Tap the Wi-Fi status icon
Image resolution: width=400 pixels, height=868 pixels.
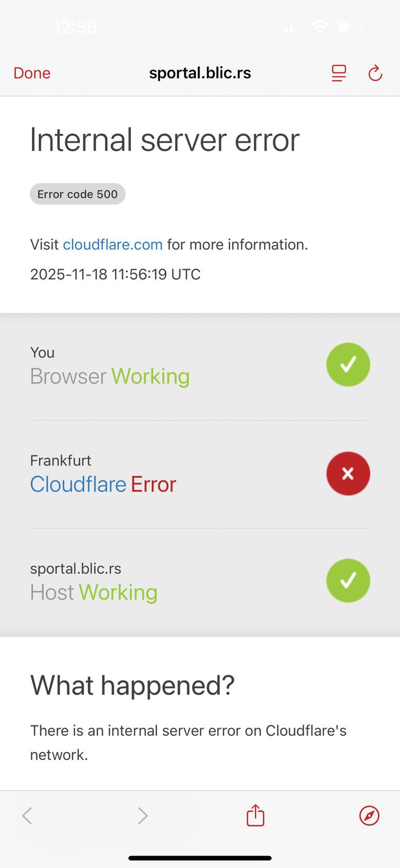tap(319, 27)
